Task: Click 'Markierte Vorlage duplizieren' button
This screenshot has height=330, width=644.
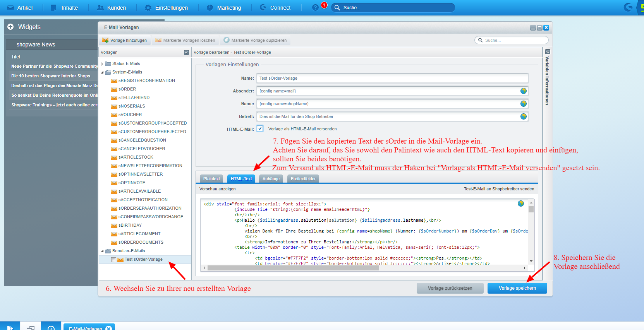Action: point(255,40)
